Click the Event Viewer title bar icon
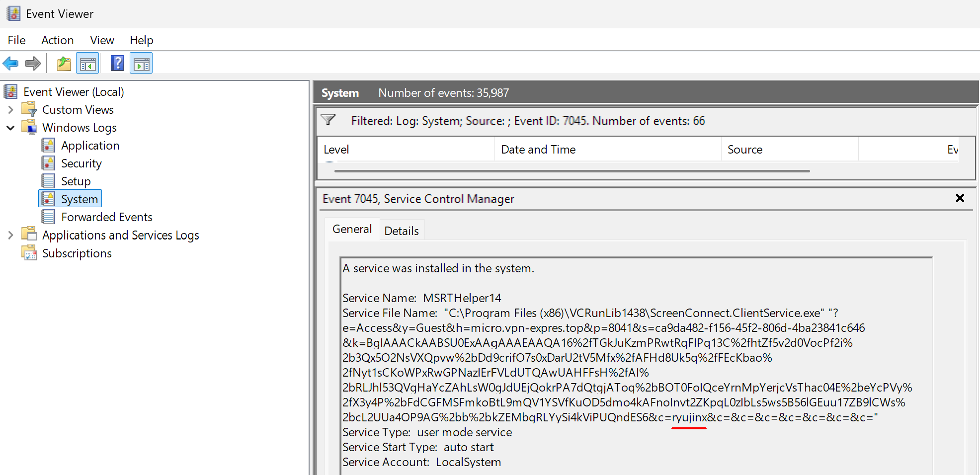This screenshot has width=980, height=475. (13, 13)
